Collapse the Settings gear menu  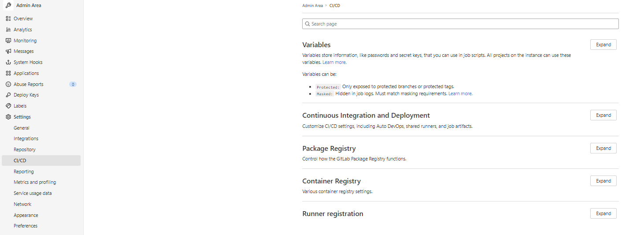coord(41,117)
